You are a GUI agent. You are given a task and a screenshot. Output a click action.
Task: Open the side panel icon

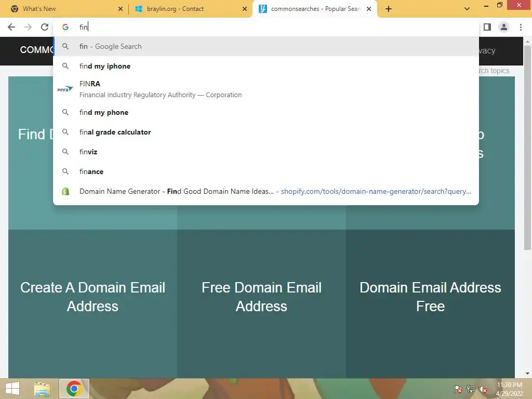pyautogui.click(x=487, y=27)
